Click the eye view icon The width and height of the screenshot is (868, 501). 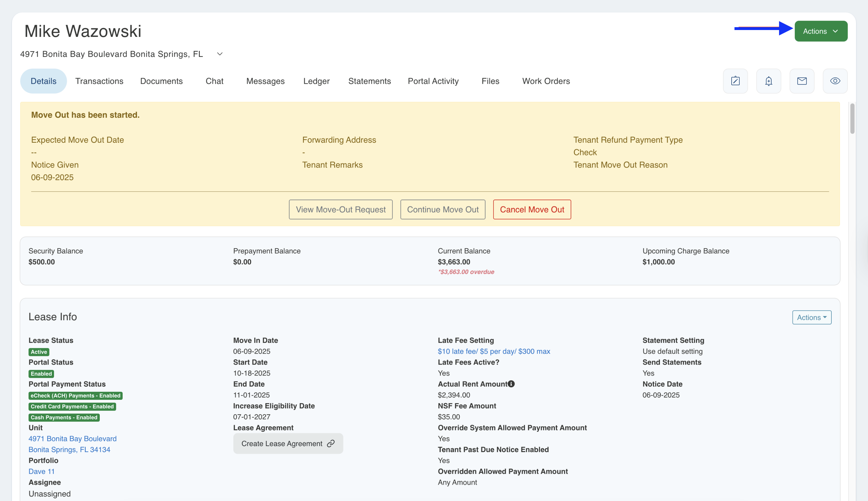coord(835,81)
